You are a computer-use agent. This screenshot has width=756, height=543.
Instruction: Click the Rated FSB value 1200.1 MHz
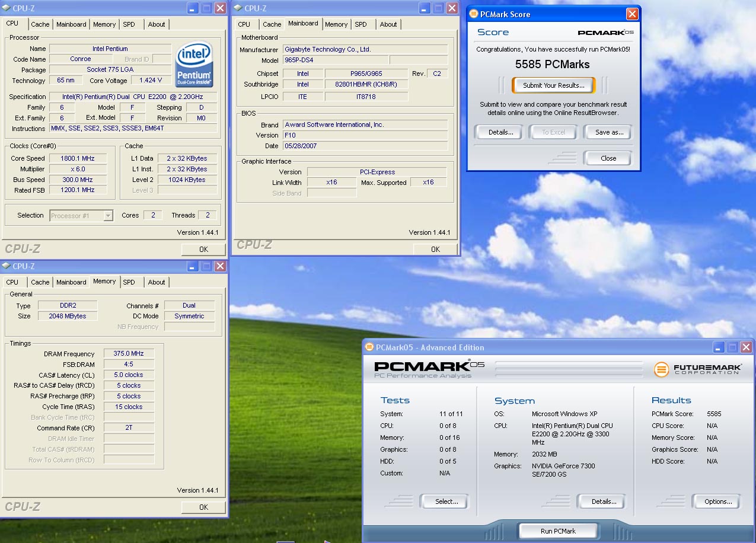(x=78, y=190)
